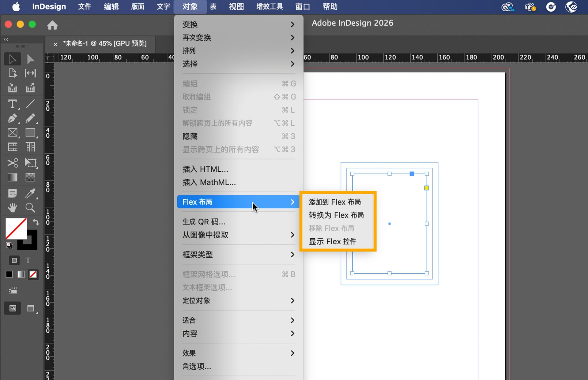Select the Pen tool
The image size is (588, 380).
tap(13, 118)
